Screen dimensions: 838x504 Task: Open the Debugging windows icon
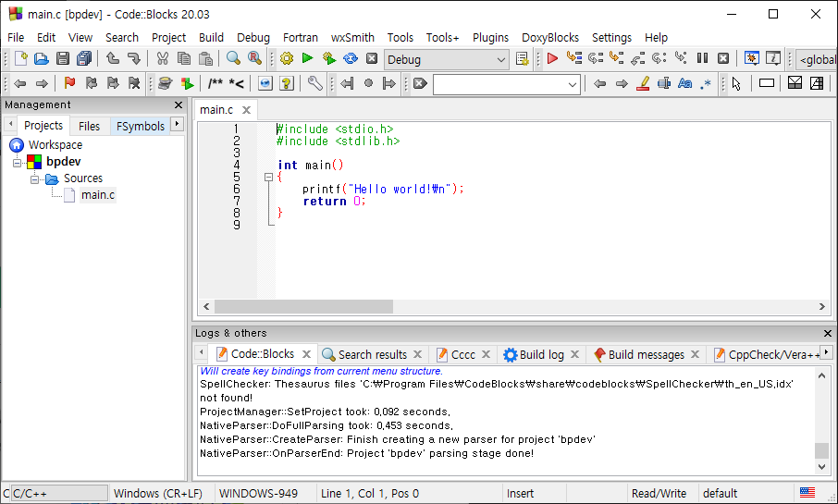(751, 58)
